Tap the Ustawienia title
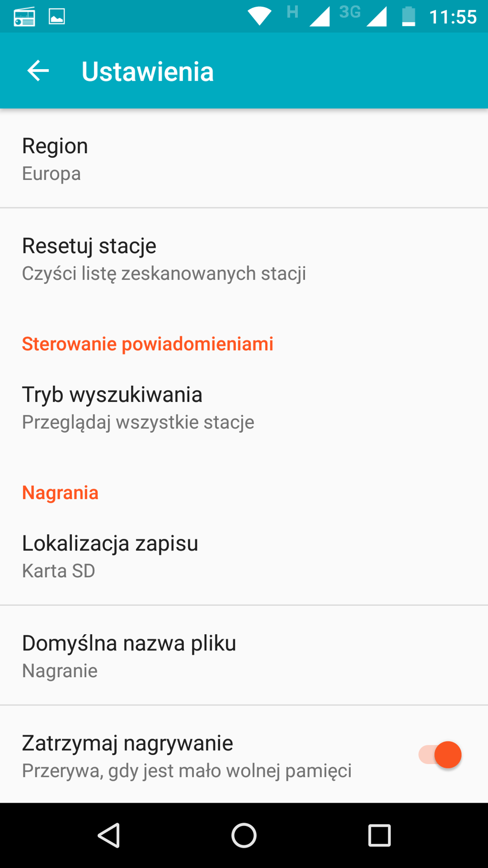The height and width of the screenshot is (868, 488). pos(148,72)
